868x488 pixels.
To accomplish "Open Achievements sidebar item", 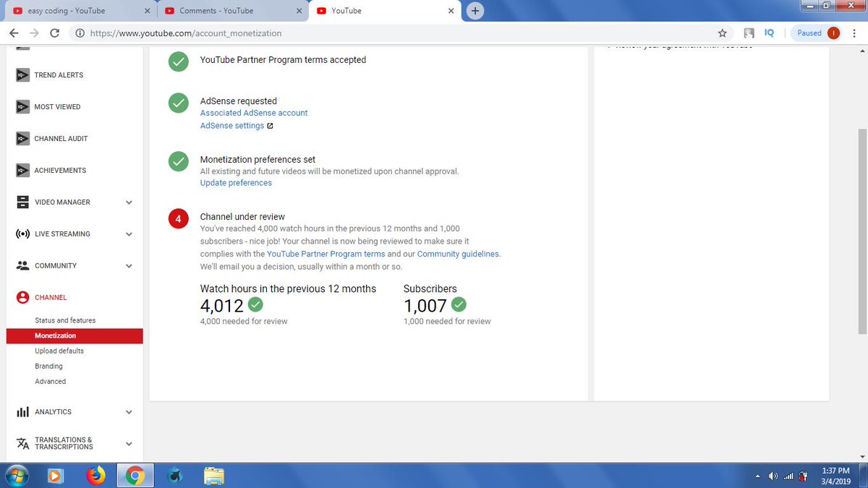I will click(x=60, y=171).
